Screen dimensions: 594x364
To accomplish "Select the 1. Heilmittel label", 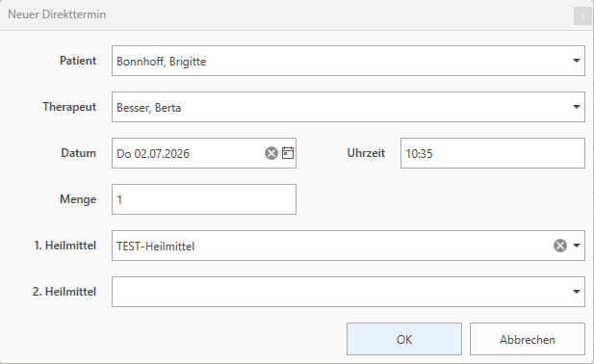I will tap(65, 246).
